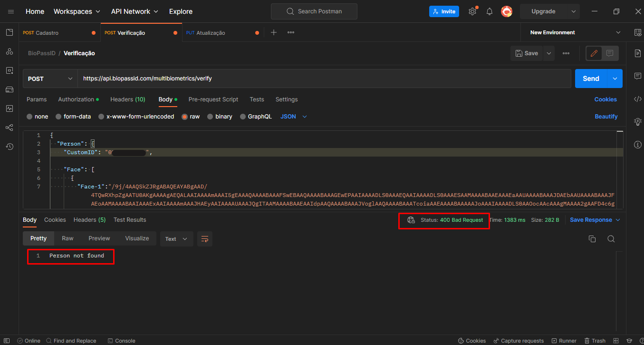Image resolution: width=644 pixels, height=345 pixels.
Task: Open Mock Servers icon in the sidebar
Action: click(10, 89)
